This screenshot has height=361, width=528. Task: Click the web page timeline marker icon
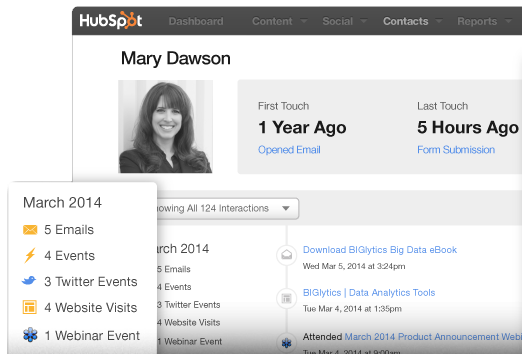click(287, 298)
